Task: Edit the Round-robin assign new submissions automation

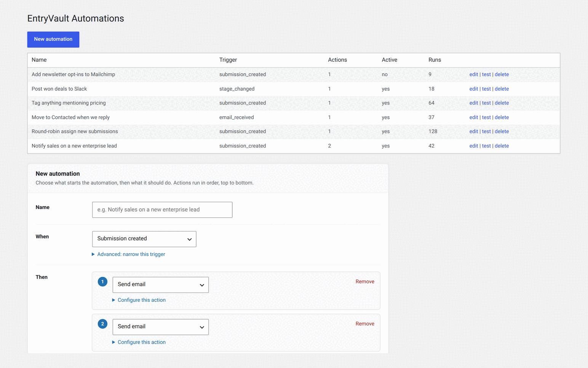Action: [x=473, y=132]
